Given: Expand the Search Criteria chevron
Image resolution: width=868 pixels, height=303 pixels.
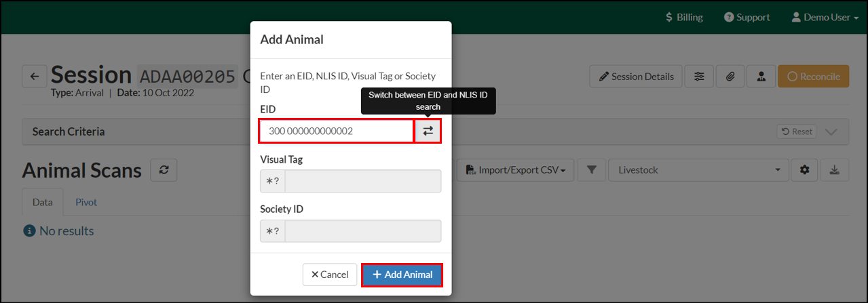Looking at the screenshot, I should (831, 132).
